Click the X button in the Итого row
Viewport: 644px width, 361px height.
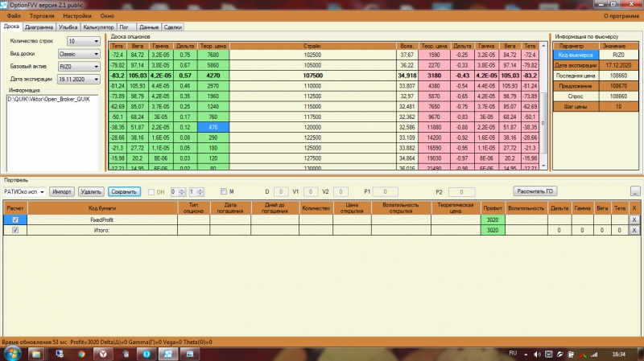[634, 230]
